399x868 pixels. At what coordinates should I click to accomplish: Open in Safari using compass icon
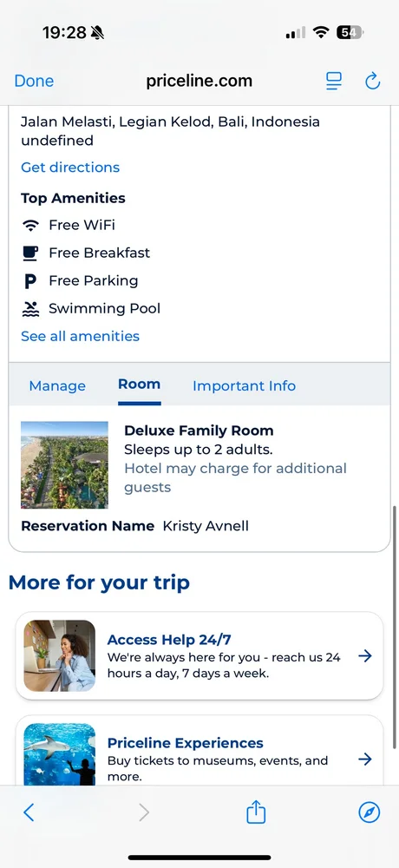tap(370, 812)
